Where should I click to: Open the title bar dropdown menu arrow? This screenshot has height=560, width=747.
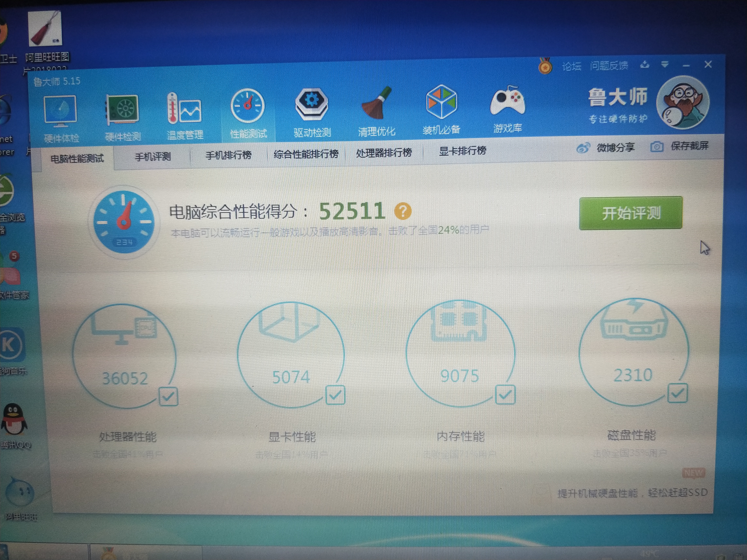(x=665, y=64)
